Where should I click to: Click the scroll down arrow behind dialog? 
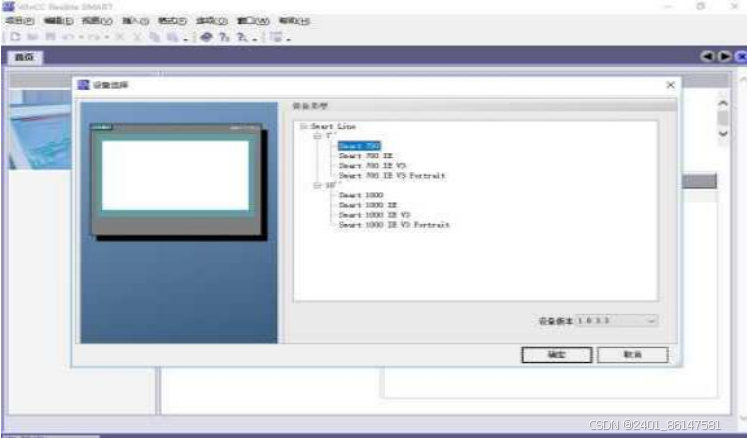(723, 133)
